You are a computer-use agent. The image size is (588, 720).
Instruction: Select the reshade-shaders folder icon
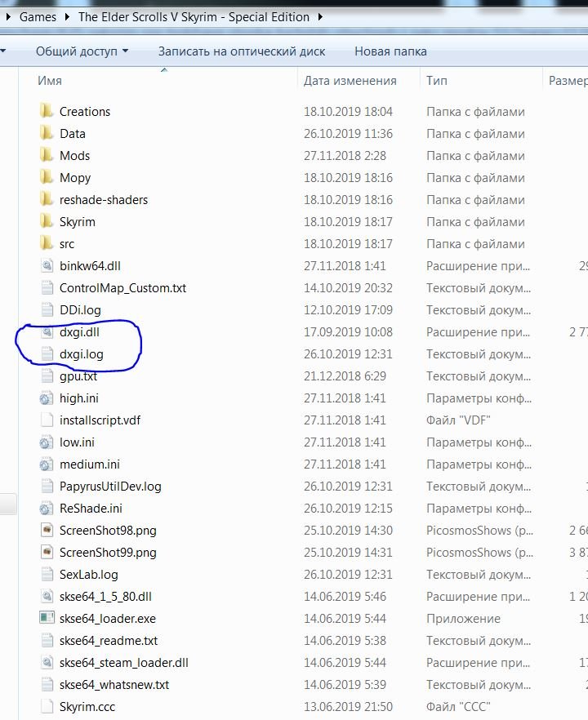click(x=47, y=199)
